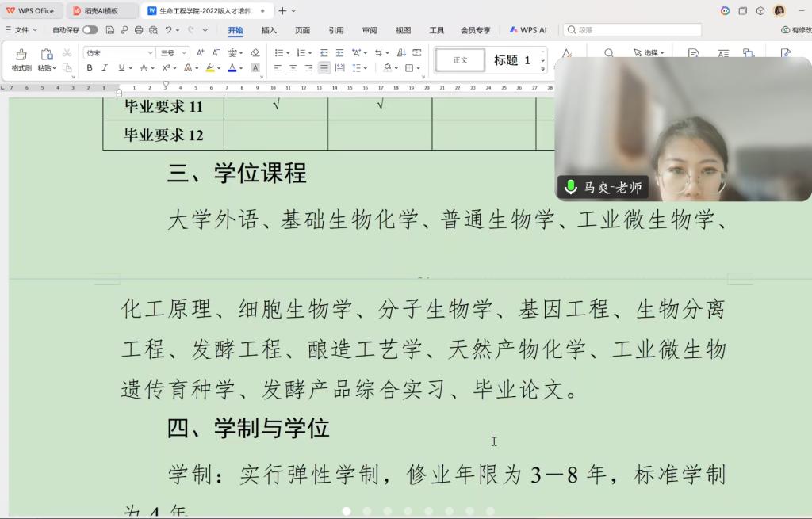Open the 审阅 ribbon tab
Screen dimensions: 812x519
tap(370, 30)
